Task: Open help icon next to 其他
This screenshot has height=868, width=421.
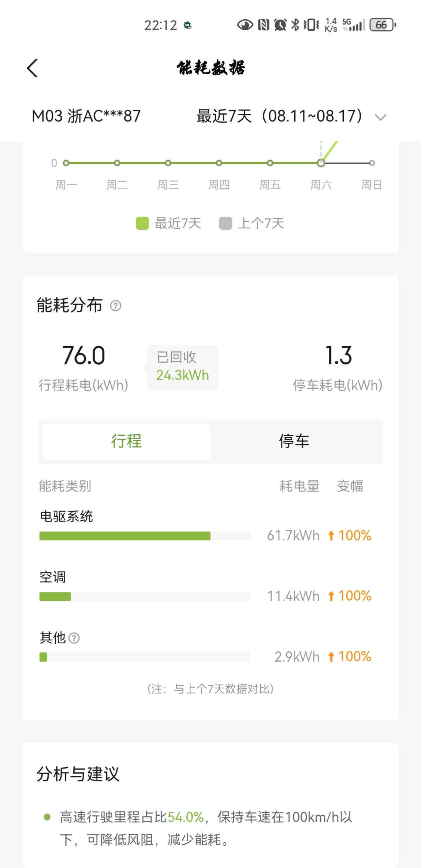Action: [x=74, y=638]
